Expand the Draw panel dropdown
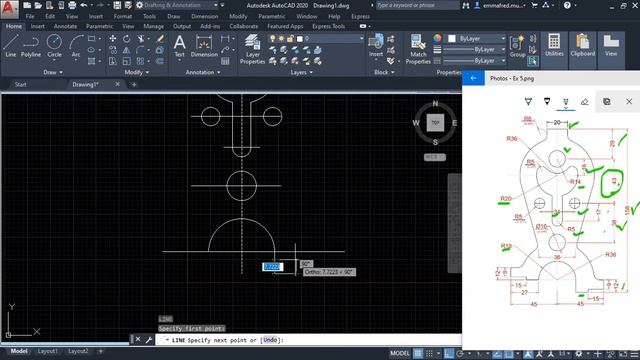This screenshot has height=360, width=640. (53, 72)
